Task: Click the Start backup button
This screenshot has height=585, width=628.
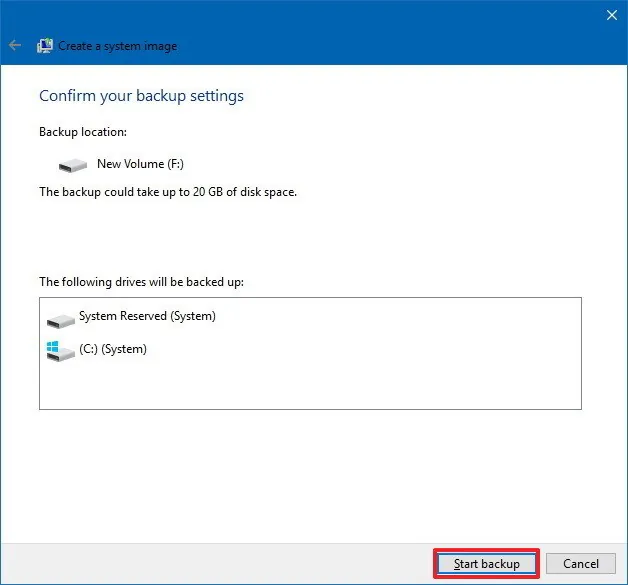Action: click(486, 564)
